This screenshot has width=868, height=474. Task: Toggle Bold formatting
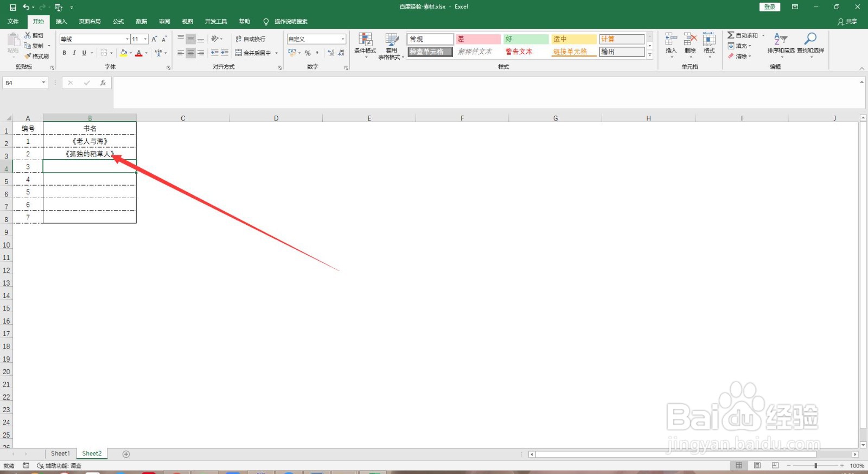coord(64,53)
